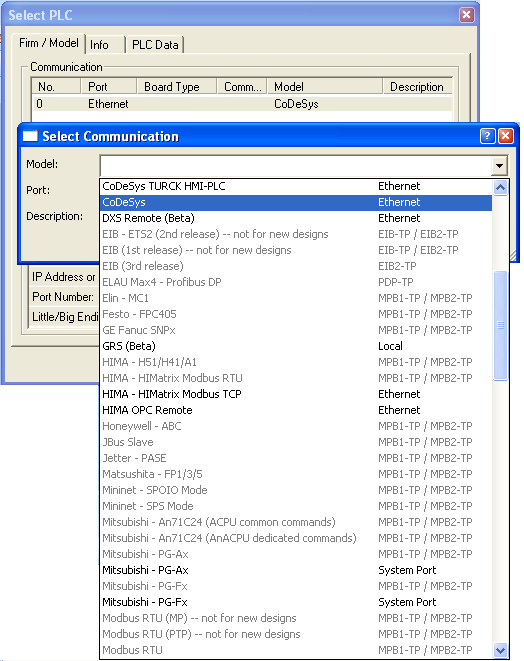Select Modbus RTU (MP) entry
This screenshot has width=524, height=661.
[x=296, y=618]
